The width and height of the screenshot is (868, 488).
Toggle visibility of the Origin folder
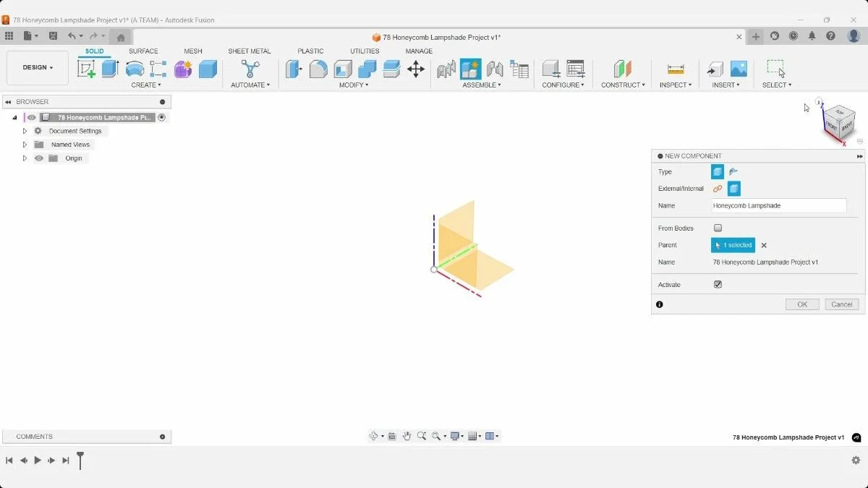[x=39, y=158]
